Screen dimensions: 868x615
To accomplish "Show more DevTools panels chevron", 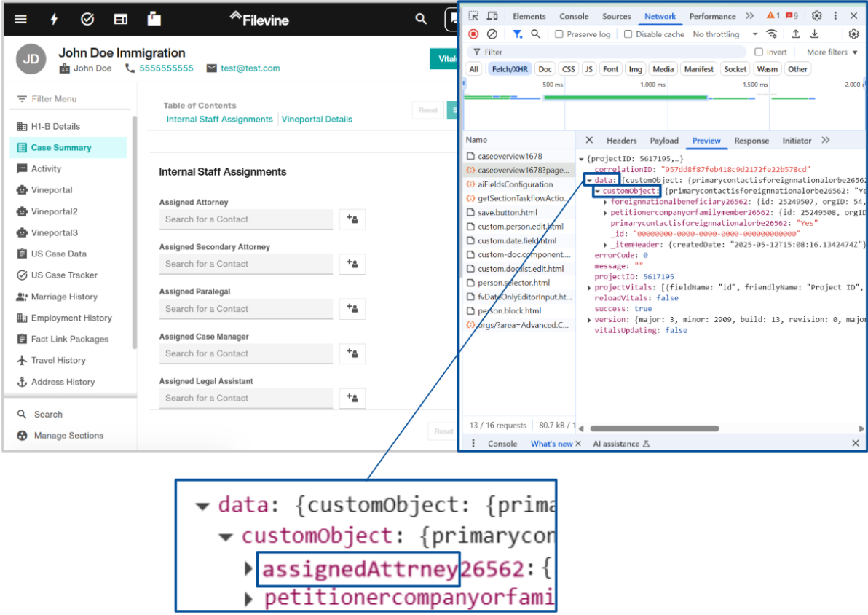I will click(x=749, y=15).
